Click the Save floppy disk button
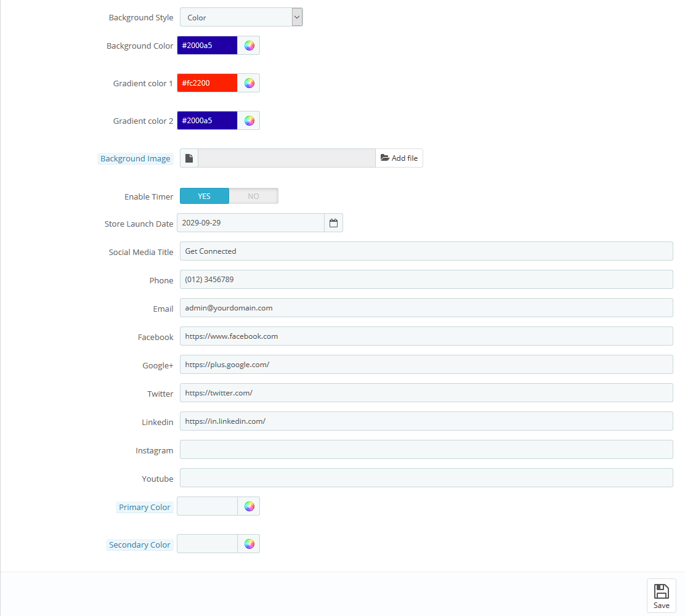The height and width of the screenshot is (616, 685). point(661,596)
